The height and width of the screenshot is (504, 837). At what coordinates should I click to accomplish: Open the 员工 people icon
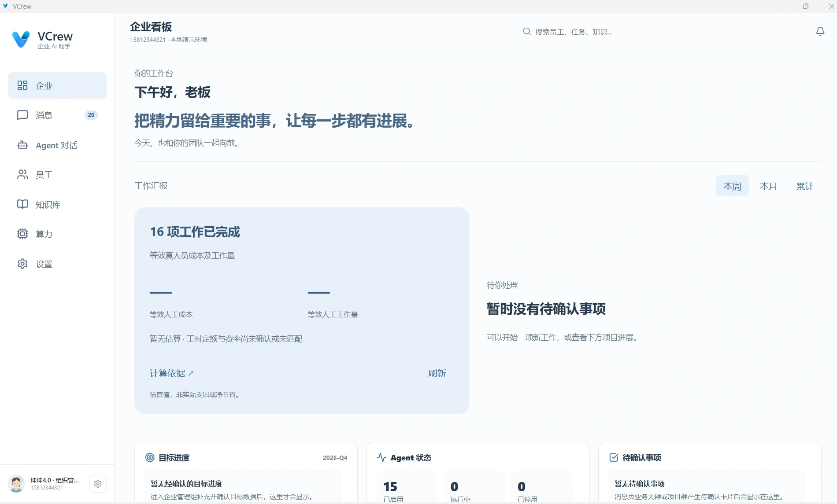point(22,175)
